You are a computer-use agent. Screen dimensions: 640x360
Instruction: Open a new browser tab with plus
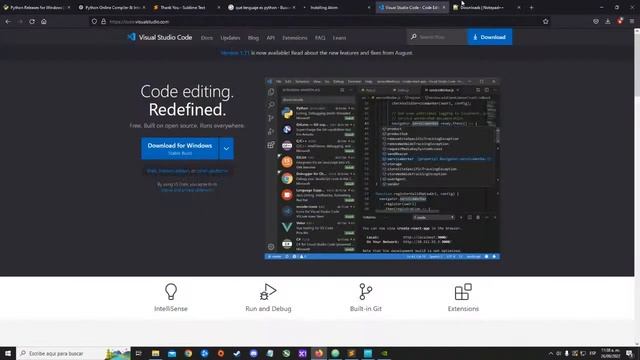[x=531, y=7]
